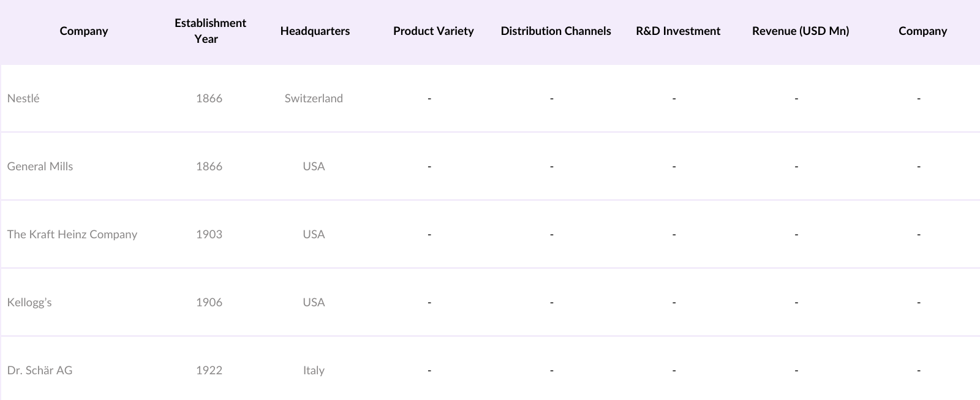This screenshot has width=980, height=400.
Task: Click the General Mills company name
Action: pyautogui.click(x=40, y=166)
